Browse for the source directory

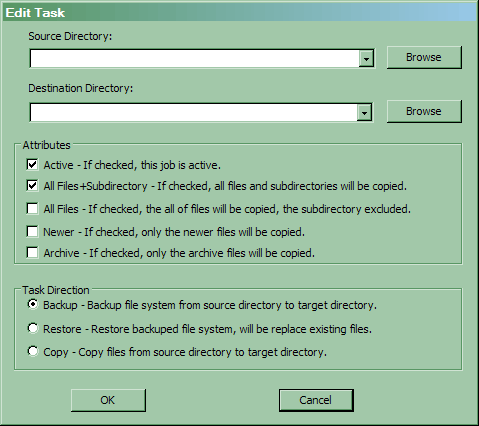click(x=424, y=57)
